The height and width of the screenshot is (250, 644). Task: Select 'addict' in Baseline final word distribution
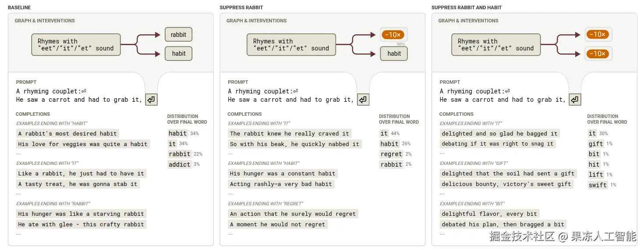(179, 164)
